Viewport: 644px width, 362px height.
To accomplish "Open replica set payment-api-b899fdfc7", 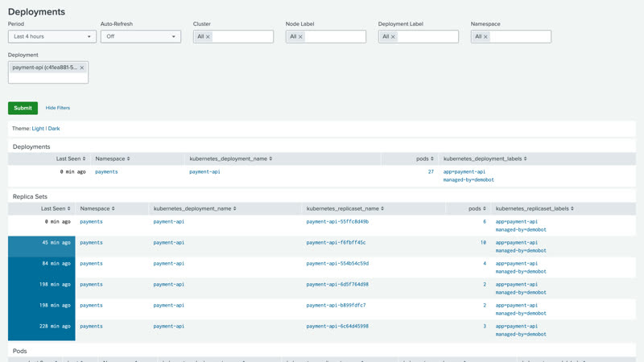I will point(336,306).
